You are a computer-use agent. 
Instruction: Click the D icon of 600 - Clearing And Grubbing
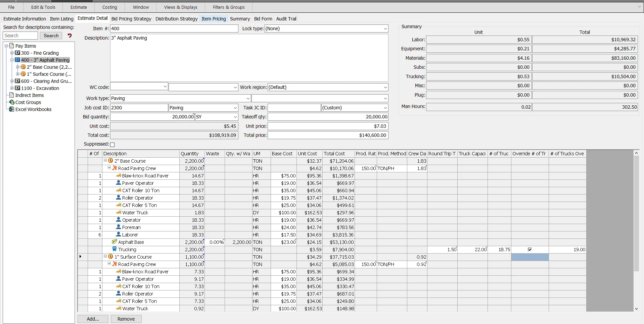tap(17, 81)
